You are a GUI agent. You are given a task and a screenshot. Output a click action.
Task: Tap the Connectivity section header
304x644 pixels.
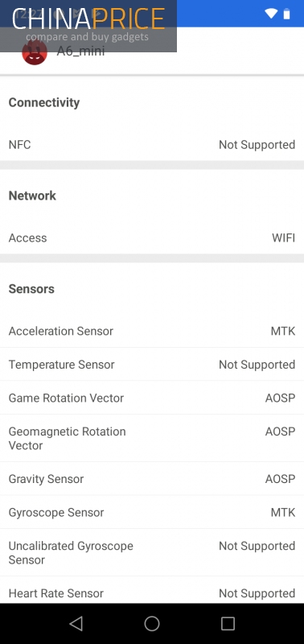[44, 102]
